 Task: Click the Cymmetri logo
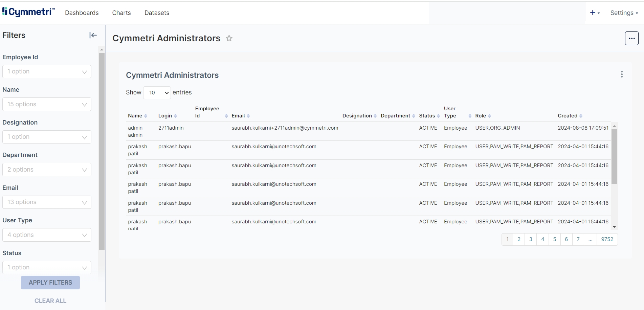point(28,12)
